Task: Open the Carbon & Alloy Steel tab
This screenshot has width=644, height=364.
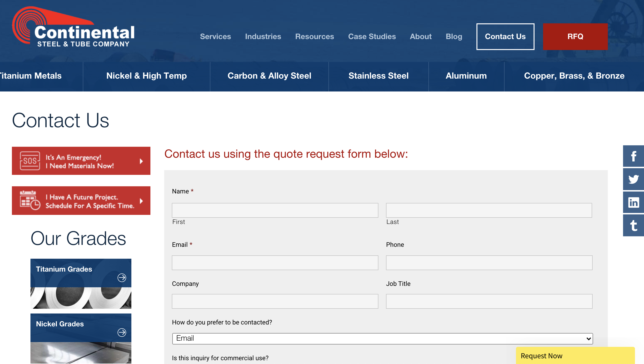Action: point(269,76)
